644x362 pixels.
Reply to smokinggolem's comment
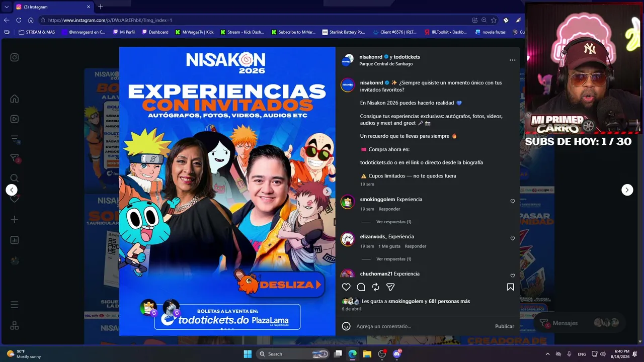(389, 209)
